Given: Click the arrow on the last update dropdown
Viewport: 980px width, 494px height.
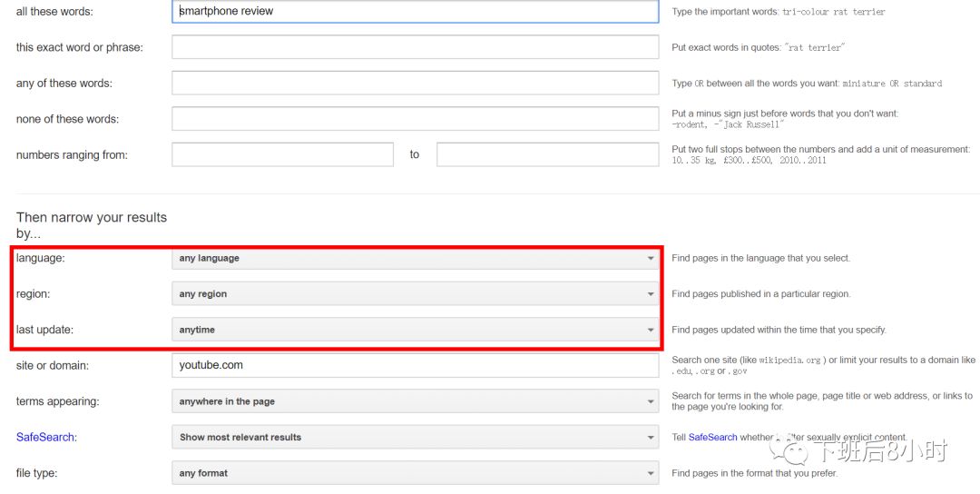Looking at the screenshot, I should (650, 331).
